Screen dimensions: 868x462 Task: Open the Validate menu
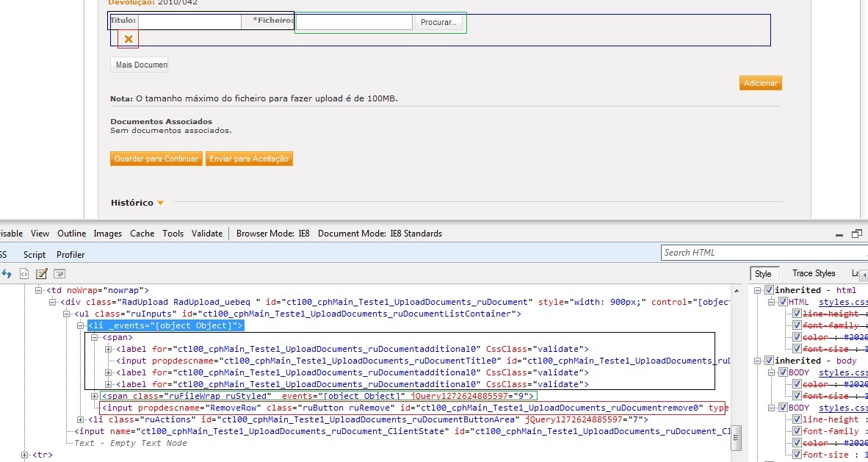click(207, 234)
